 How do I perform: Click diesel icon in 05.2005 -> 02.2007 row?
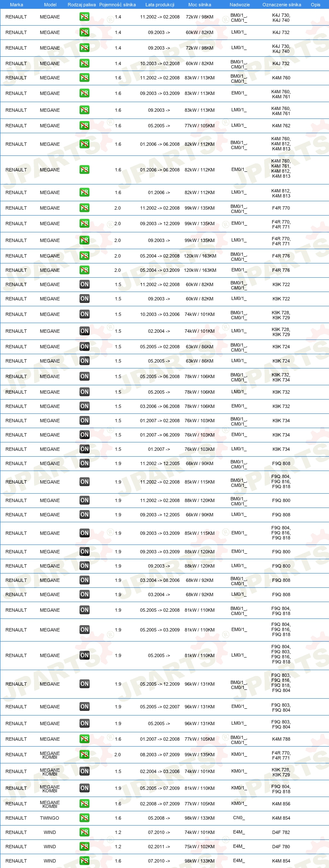click(84, 707)
